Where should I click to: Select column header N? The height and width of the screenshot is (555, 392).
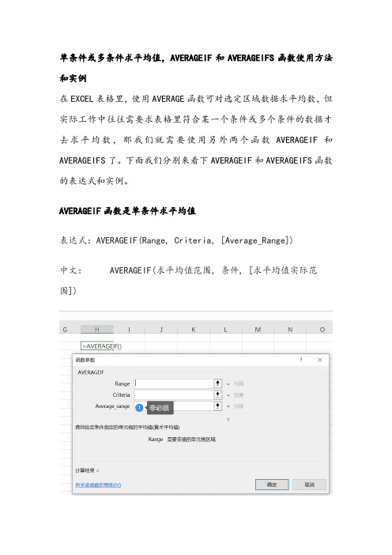pyautogui.click(x=290, y=330)
